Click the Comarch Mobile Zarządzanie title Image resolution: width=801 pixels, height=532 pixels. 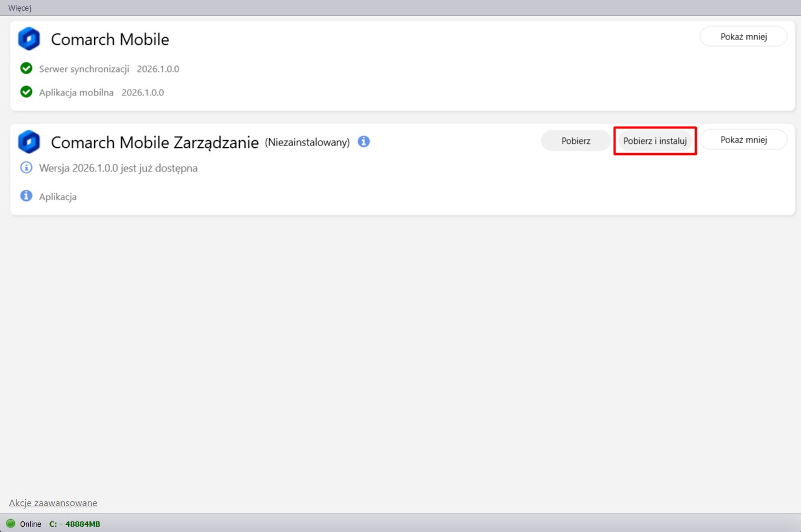click(x=155, y=142)
